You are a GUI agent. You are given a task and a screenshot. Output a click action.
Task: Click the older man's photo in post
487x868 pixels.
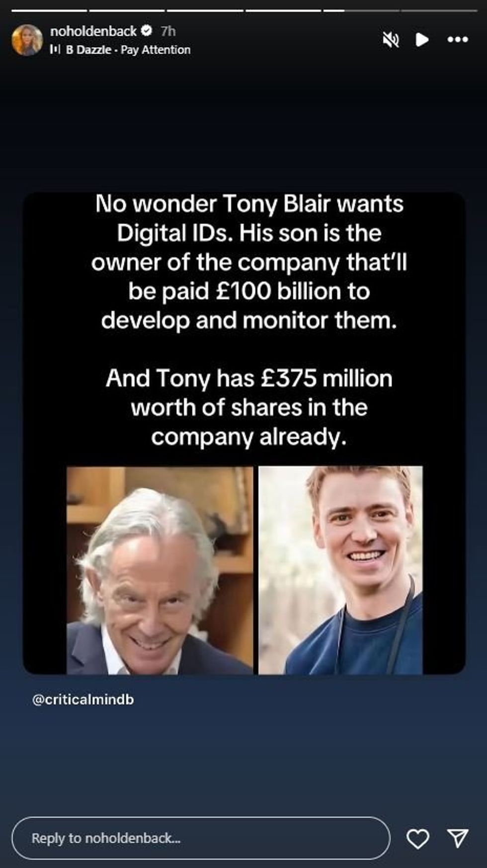pos(160,570)
